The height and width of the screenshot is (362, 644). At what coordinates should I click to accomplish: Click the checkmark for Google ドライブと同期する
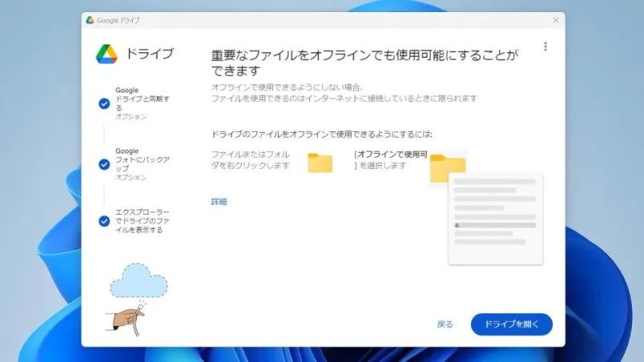pos(104,103)
